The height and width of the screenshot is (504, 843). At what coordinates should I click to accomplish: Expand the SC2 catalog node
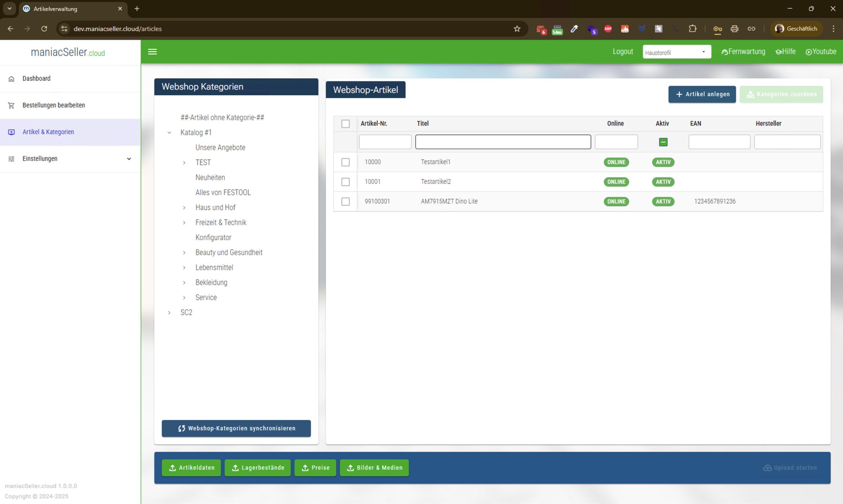point(169,312)
